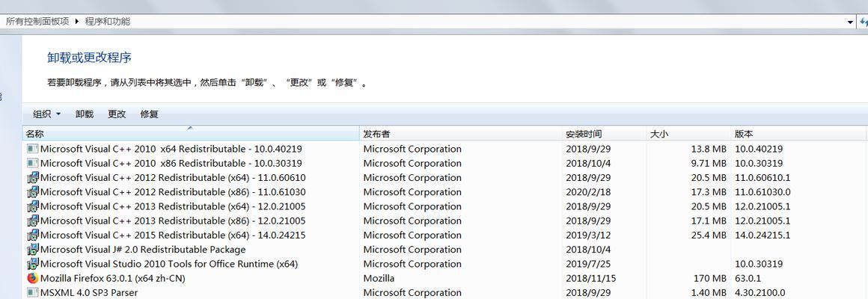
Task: Click the icon for Visual J# 2.0 Redistributable Package
Action: tap(33, 249)
